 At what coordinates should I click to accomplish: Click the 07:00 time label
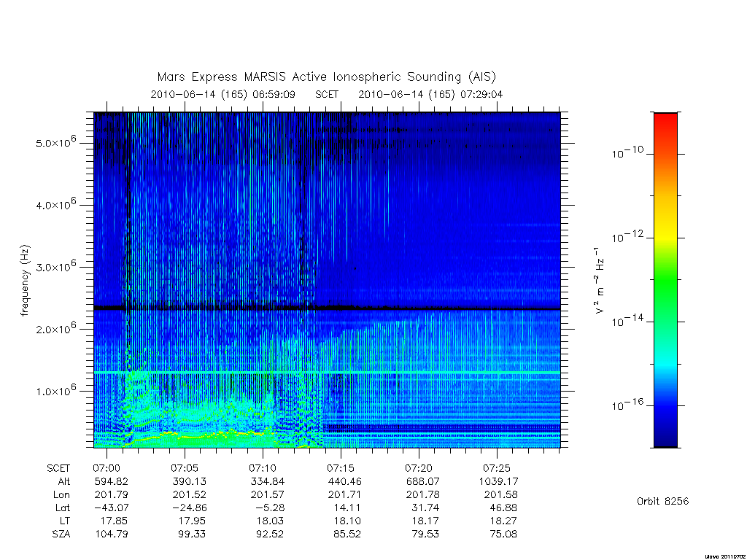(107, 468)
